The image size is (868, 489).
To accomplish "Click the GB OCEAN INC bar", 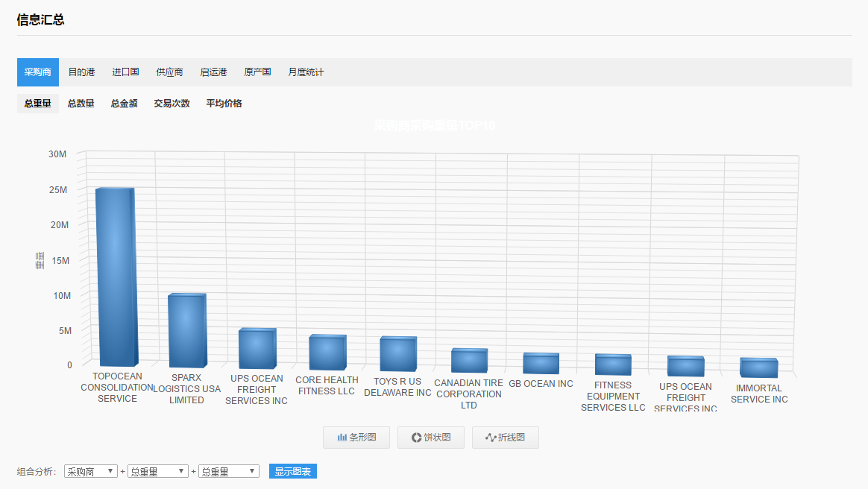I will pos(541,364).
